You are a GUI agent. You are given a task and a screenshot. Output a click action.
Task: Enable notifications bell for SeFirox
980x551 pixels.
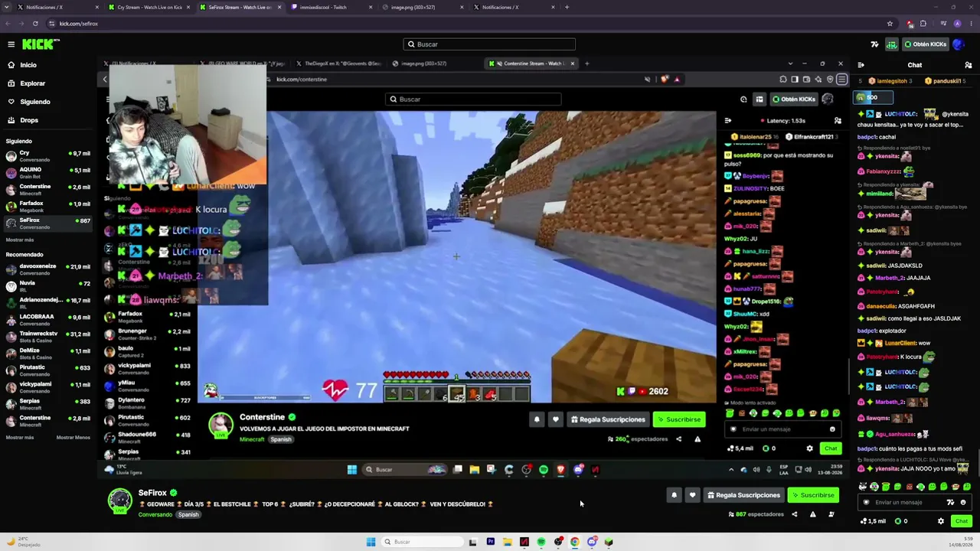(x=674, y=495)
